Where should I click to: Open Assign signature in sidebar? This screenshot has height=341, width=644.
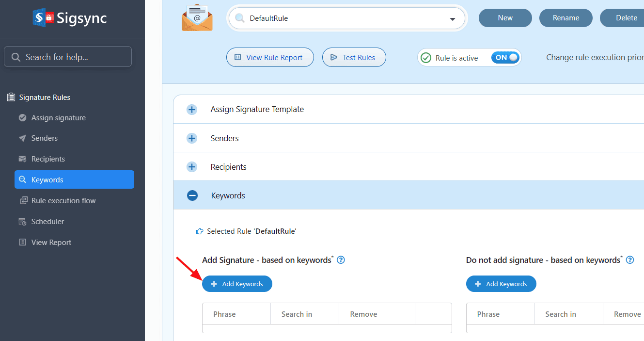pyautogui.click(x=58, y=118)
